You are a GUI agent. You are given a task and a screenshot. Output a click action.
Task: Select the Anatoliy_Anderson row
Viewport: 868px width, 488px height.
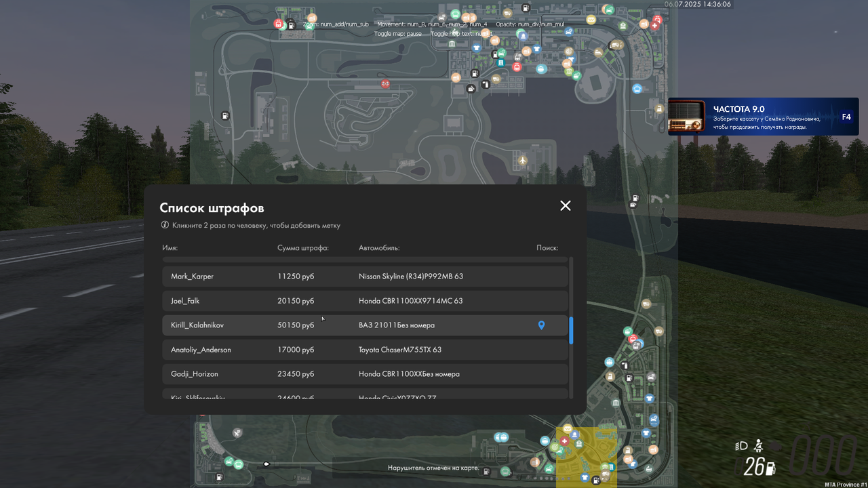click(365, 350)
